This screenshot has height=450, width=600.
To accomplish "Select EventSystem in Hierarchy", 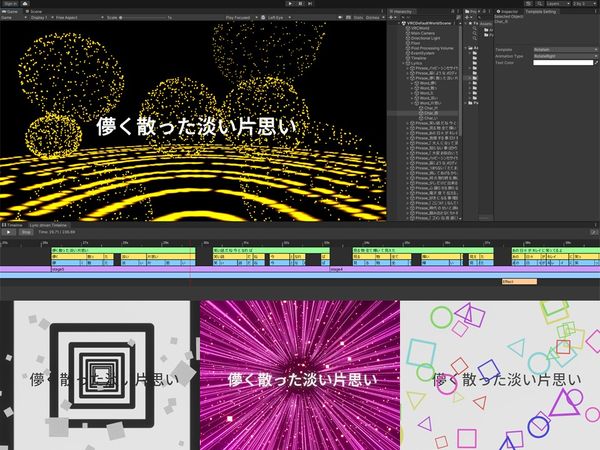I will (422, 53).
